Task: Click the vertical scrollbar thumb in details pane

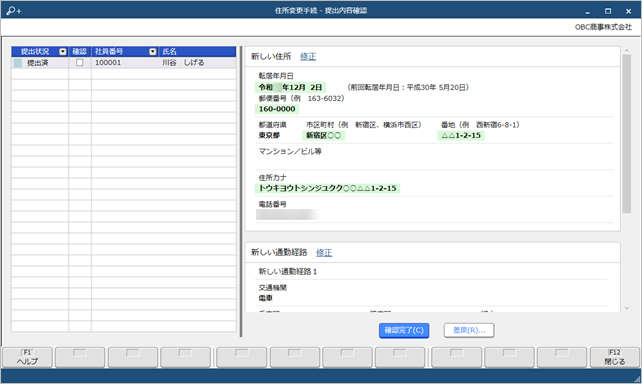Action: pyautogui.click(x=626, y=134)
